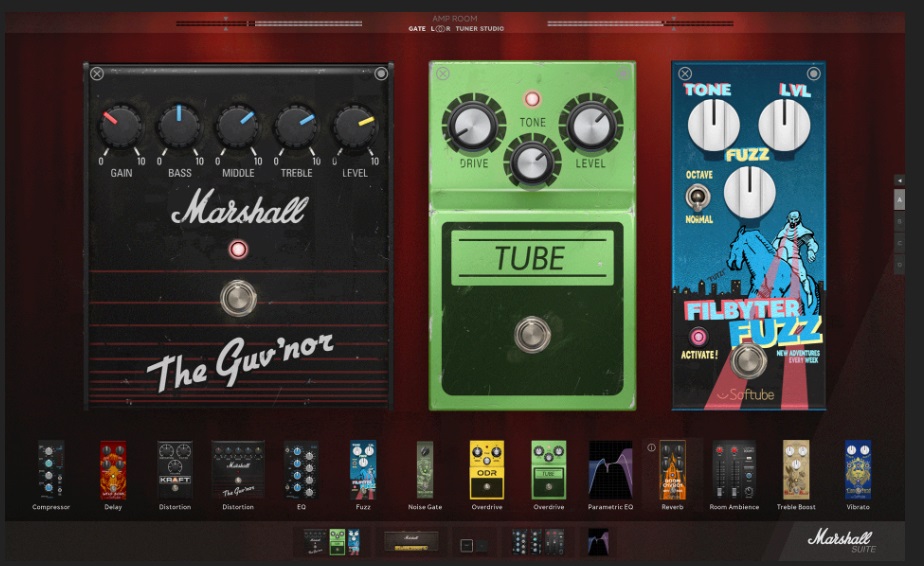Click the Guv'nor BASS knob
This screenshot has height=566, width=924.
pyautogui.click(x=180, y=127)
